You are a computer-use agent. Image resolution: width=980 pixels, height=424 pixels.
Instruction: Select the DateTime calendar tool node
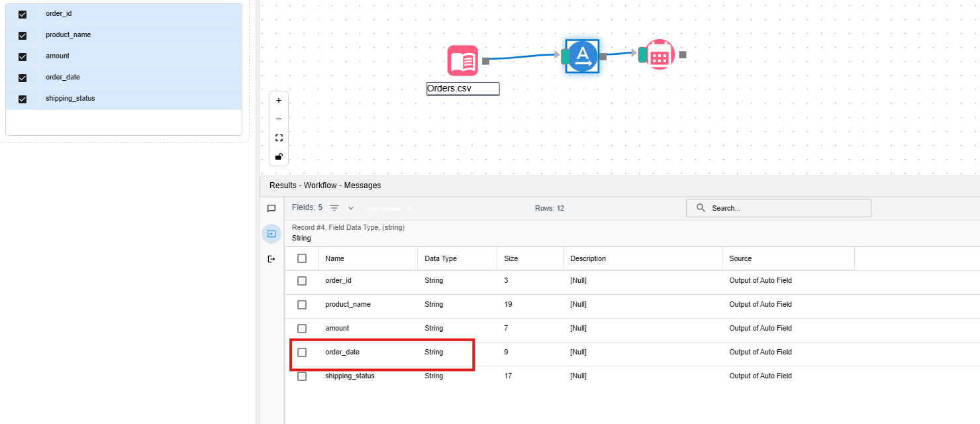coord(659,54)
